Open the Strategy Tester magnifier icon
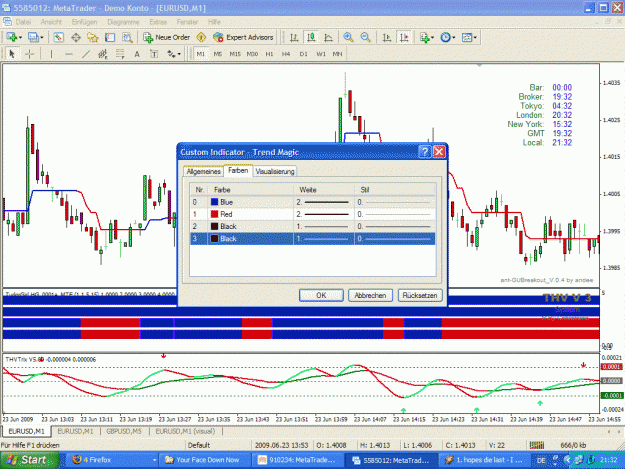 point(127,37)
